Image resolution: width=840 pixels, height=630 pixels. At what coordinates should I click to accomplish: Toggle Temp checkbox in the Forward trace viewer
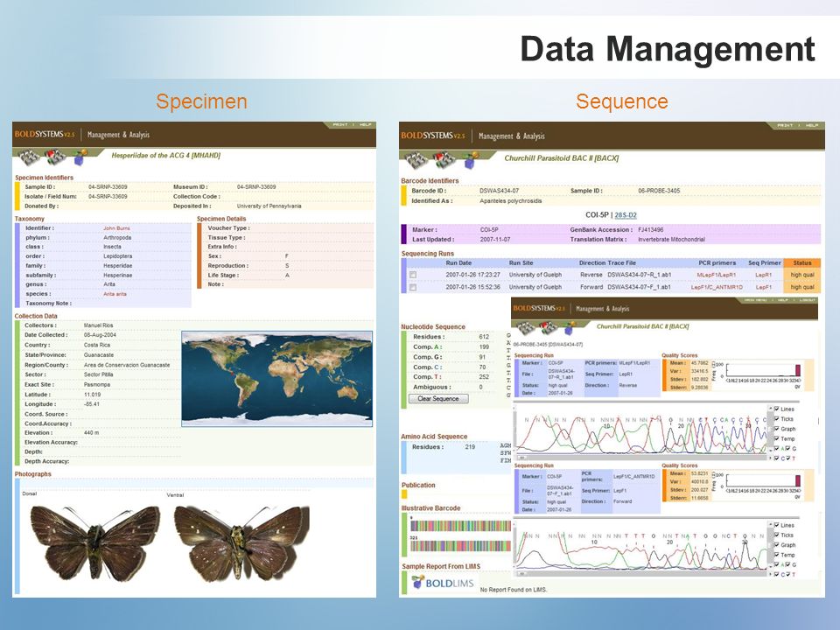777,555
